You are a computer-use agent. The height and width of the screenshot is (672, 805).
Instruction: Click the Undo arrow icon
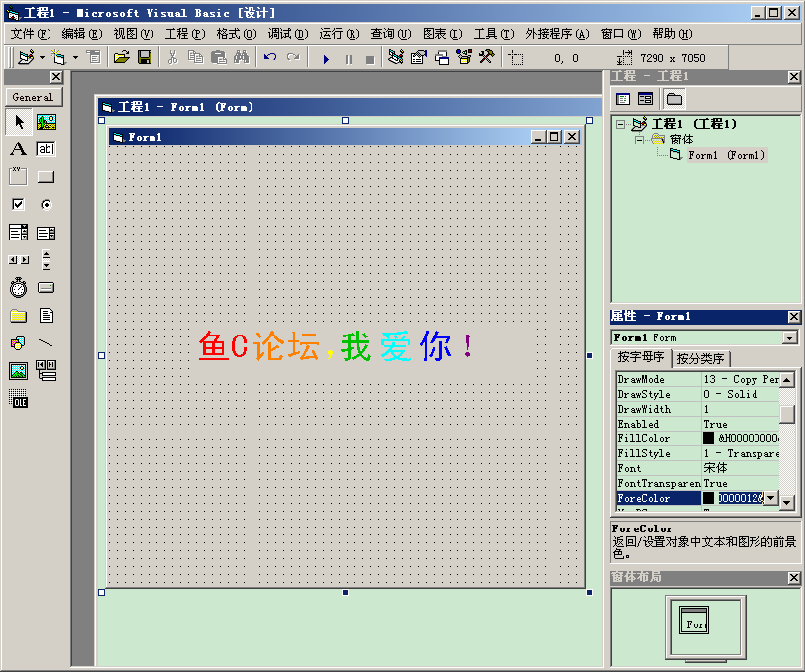[270, 57]
